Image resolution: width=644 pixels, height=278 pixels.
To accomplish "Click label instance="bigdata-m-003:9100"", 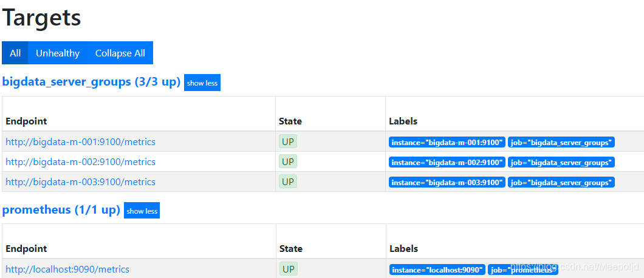I will [447, 182].
